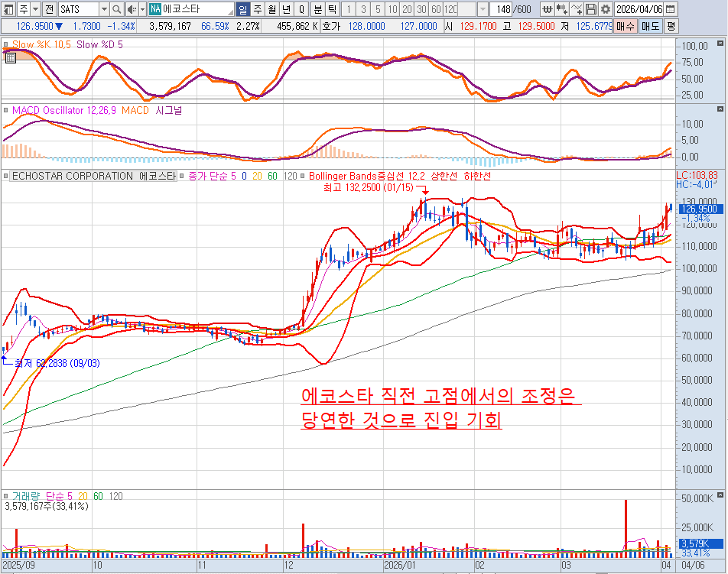Toggle the 거래량 volume indicator marker box
Viewport: 728px width, 574px height.
[x=7, y=495]
